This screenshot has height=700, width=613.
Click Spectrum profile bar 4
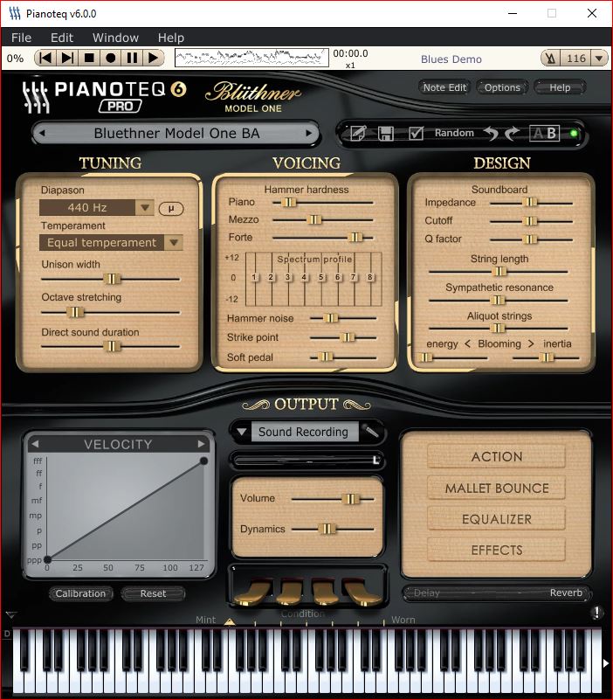(305, 277)
